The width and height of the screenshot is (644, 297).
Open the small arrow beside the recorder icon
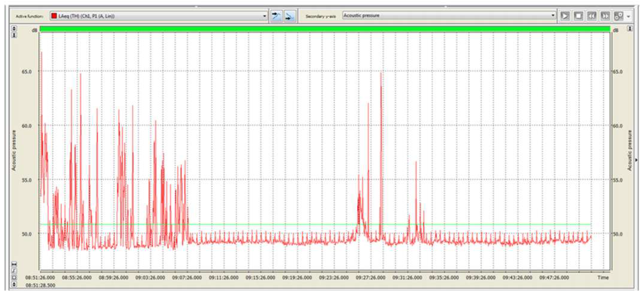pyautogui.click(x=629, y=16)
